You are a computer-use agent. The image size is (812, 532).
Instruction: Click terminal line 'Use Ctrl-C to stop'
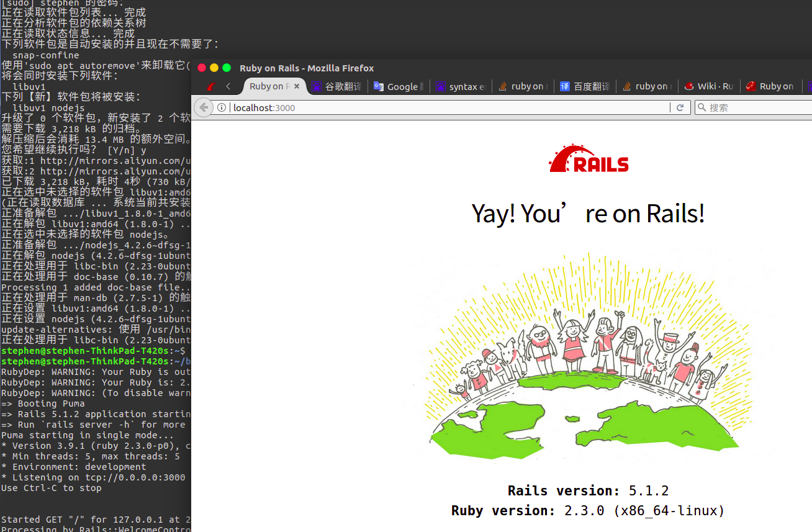pyautogui.click(x=52, y=488)
